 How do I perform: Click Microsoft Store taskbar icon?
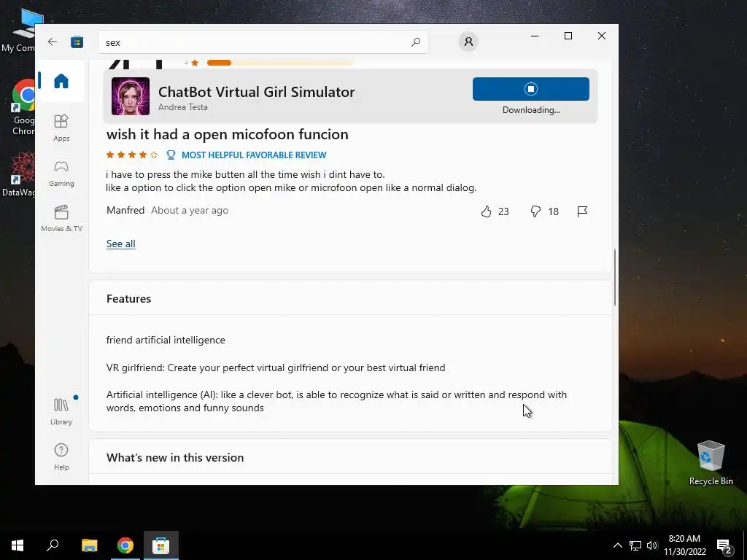pos(161,545)
